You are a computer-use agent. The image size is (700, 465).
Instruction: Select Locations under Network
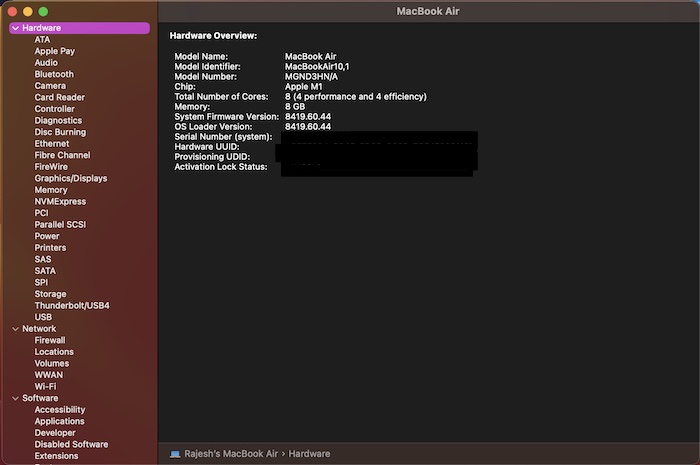(54, 352)
